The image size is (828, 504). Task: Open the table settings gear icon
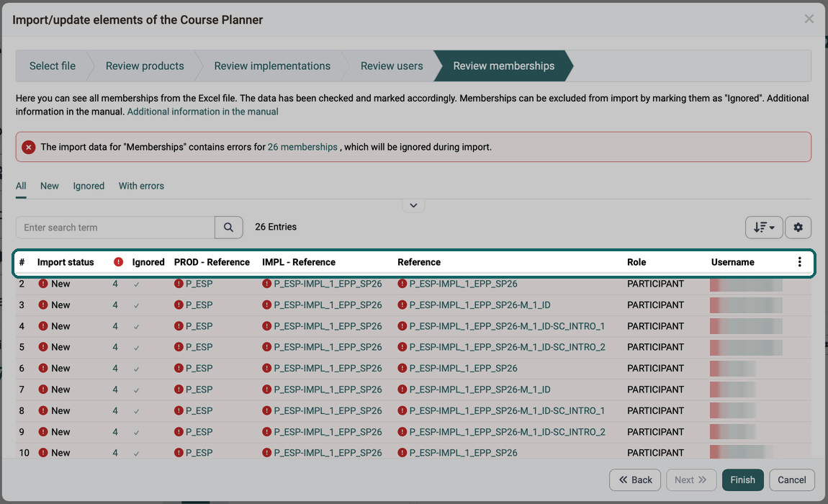coord(798,228)
